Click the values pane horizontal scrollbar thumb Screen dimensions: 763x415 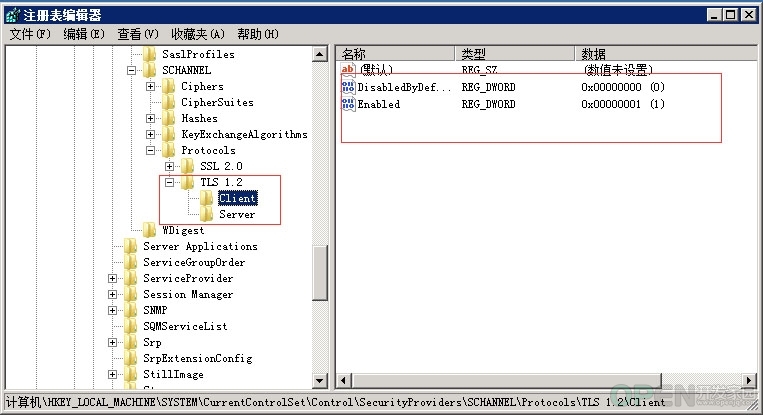click(506, 380)
